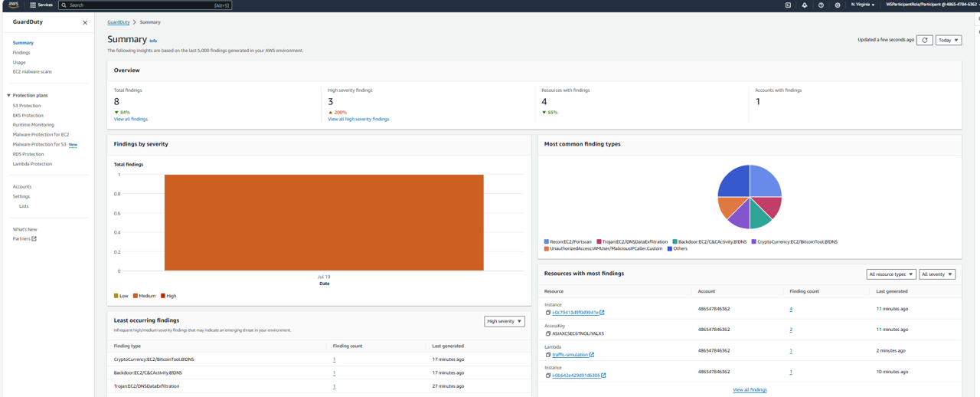Open the All resource types dropdown
The image size is (980, 397).
[x=891, y=274]
